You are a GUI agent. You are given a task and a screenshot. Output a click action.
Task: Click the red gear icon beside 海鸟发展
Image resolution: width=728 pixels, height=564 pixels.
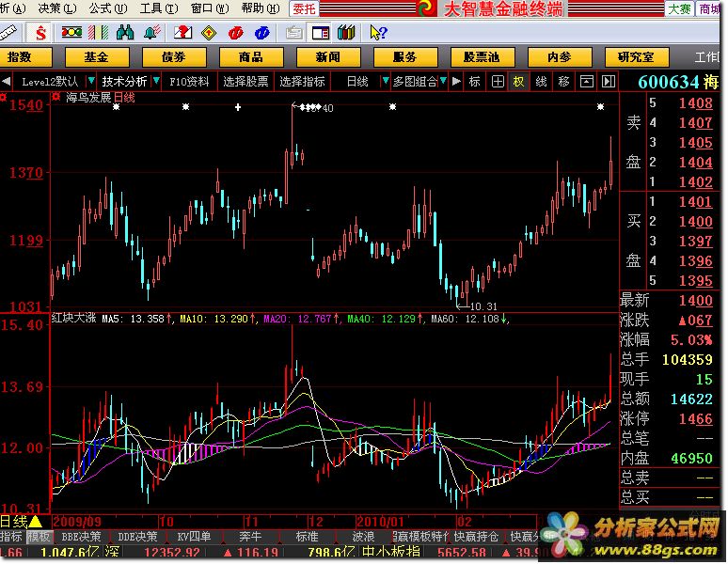(56, 97)
